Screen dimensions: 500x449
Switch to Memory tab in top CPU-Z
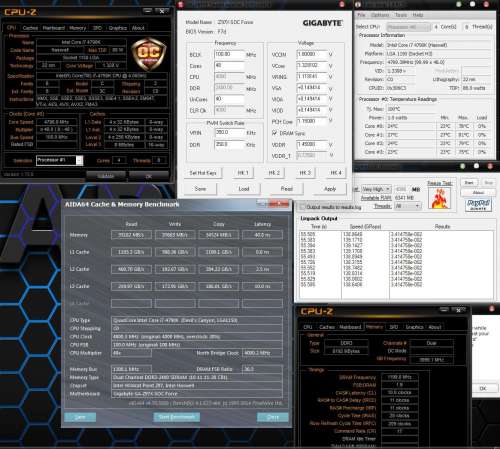point(77,28)
